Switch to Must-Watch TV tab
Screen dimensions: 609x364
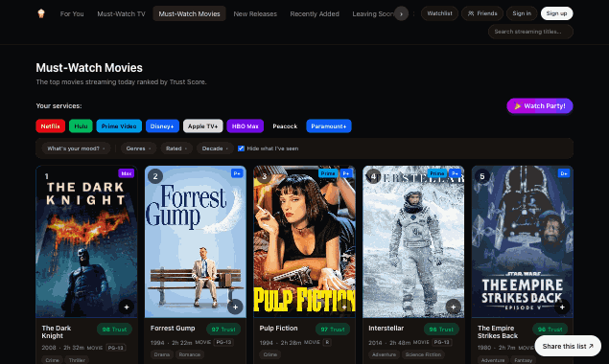tap(121, 14)
